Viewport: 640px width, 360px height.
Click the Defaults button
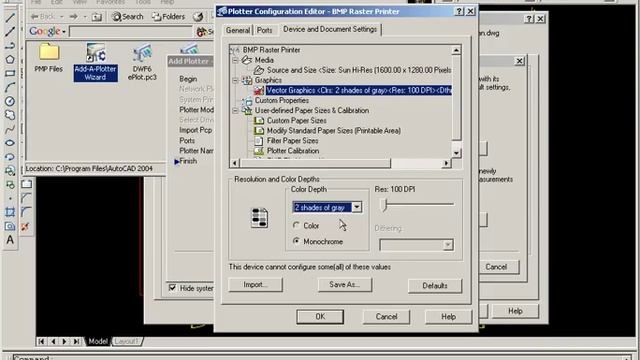click(435, 286)
